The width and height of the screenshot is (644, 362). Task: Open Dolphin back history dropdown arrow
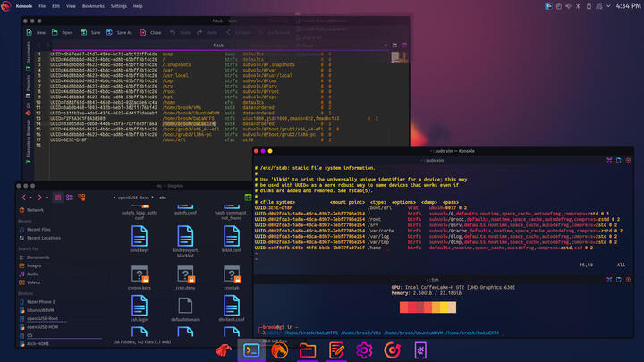[x=30, y=198]
